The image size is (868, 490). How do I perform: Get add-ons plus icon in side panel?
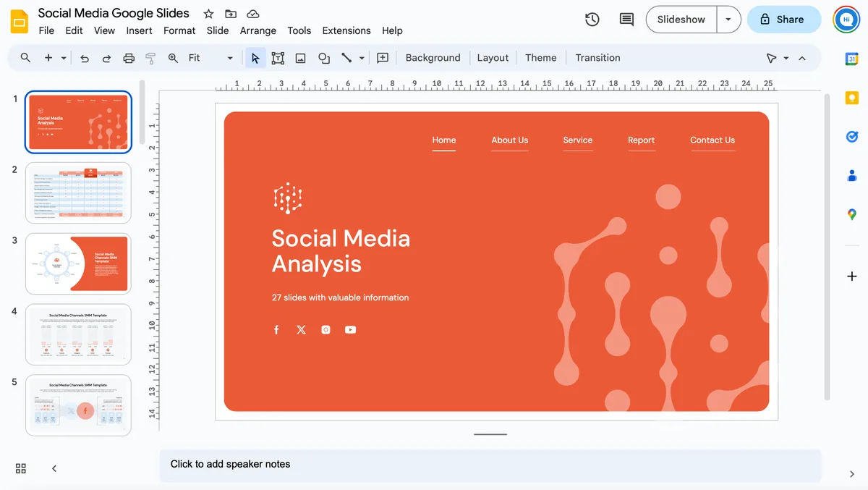[852, 276]
